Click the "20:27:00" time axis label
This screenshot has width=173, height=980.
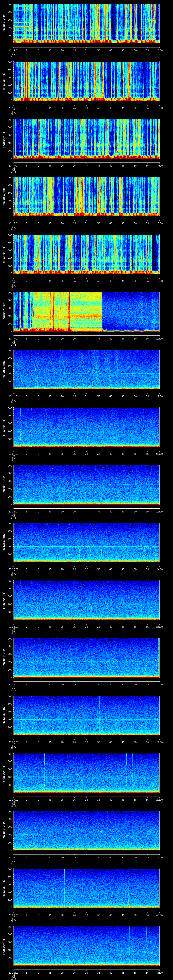tap(14, 800)
